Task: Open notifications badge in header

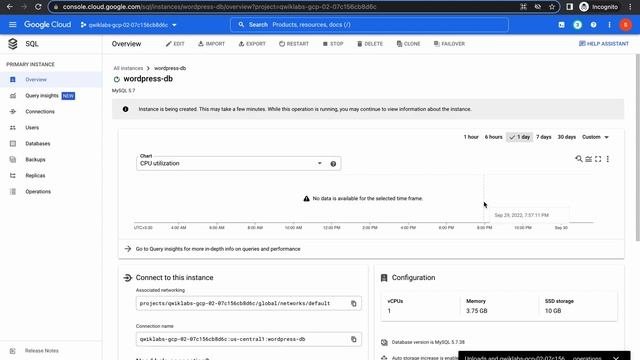Action: (577, 25)
